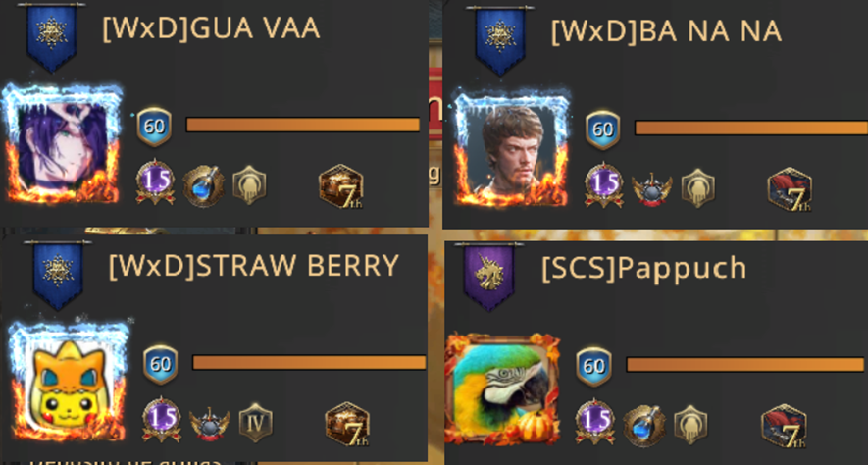Screen dimensions: 868x465
Task: Click the VIP 15 badge under GUA VAA
Action: (x=156, y=182)
